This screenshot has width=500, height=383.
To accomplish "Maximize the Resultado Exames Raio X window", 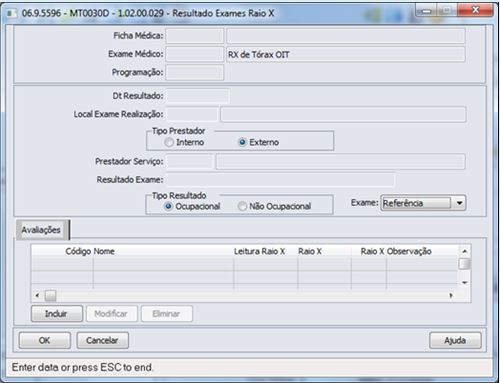I will click(x=447, y=11).
